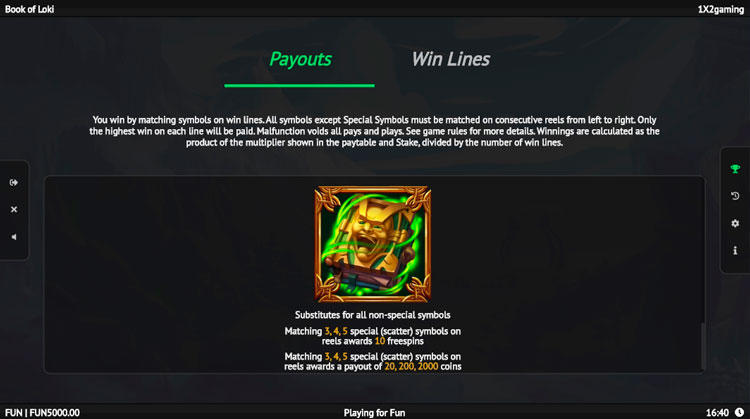This screenshot has width=750, height=419.
Task: Click the 1X2gaming logo
Action: point(720,9)
